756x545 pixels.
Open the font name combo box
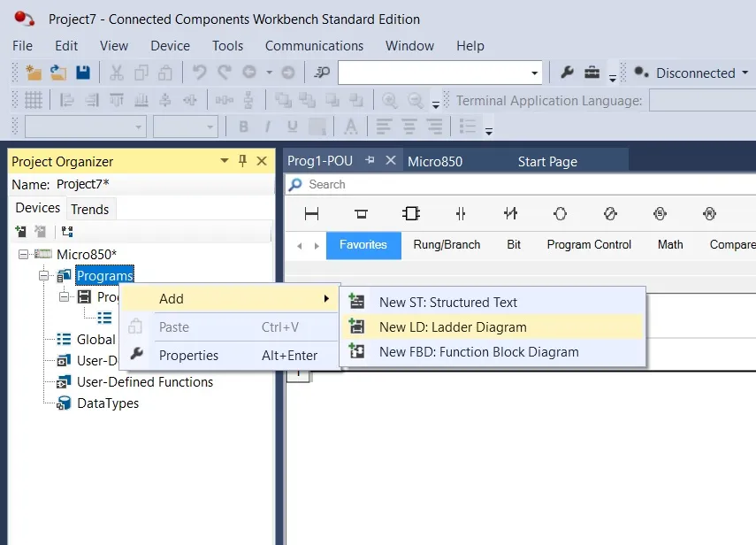click(x=86, y=127)
